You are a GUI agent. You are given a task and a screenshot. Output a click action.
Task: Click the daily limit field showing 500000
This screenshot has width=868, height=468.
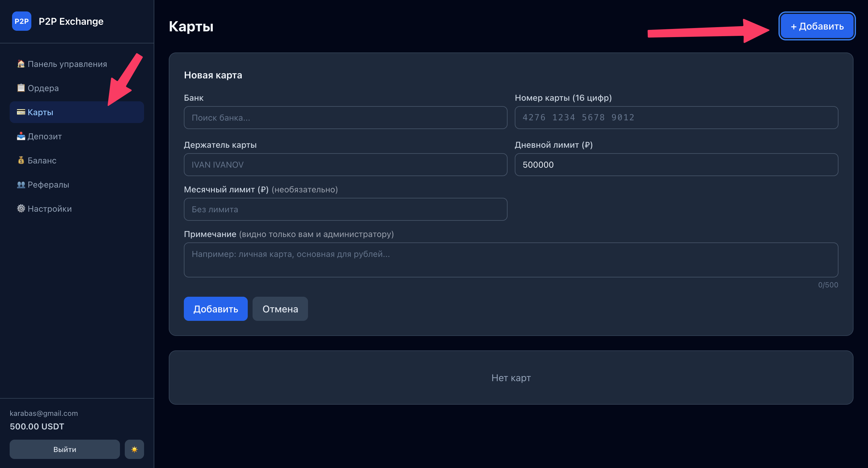(676, 165)
